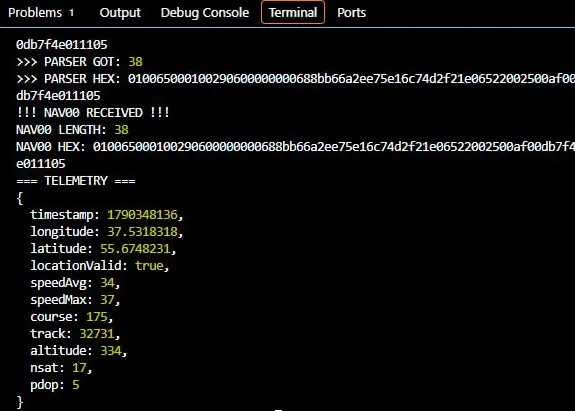Select the Terminal tab
Screen dimensions: 575x411
[293, 12]
